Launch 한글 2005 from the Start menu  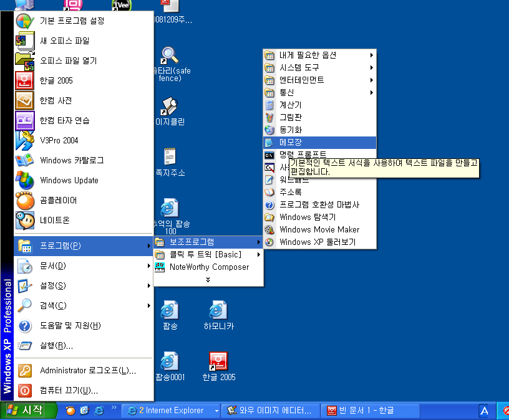point(84,81)
